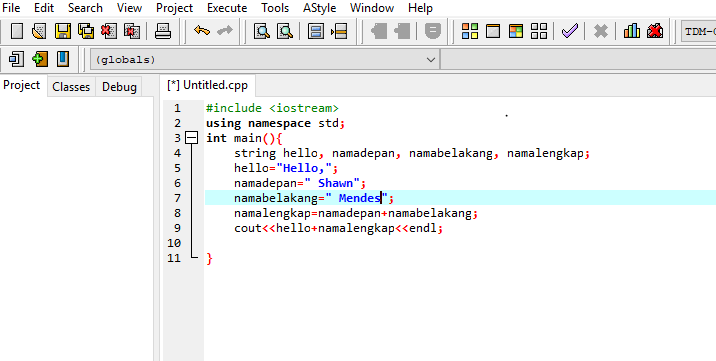The width and height of the screenshot is (716, 361).
Task: Open the AStyle menu
Action: [320, 8]
